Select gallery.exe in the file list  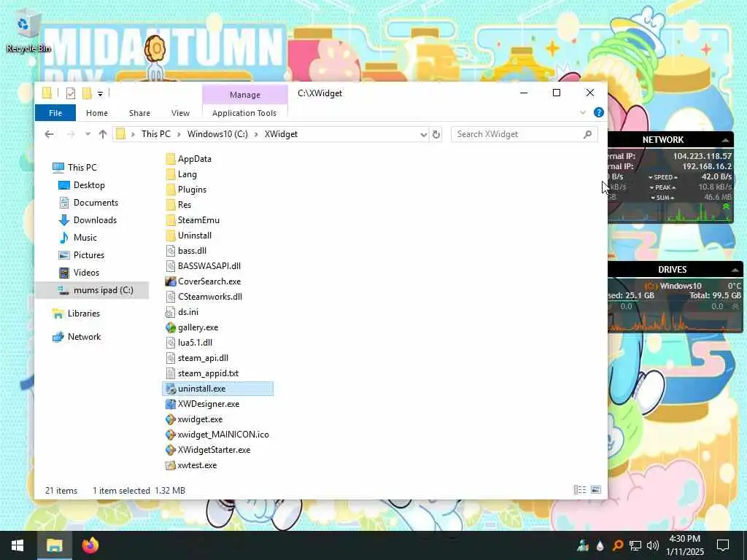192,327
